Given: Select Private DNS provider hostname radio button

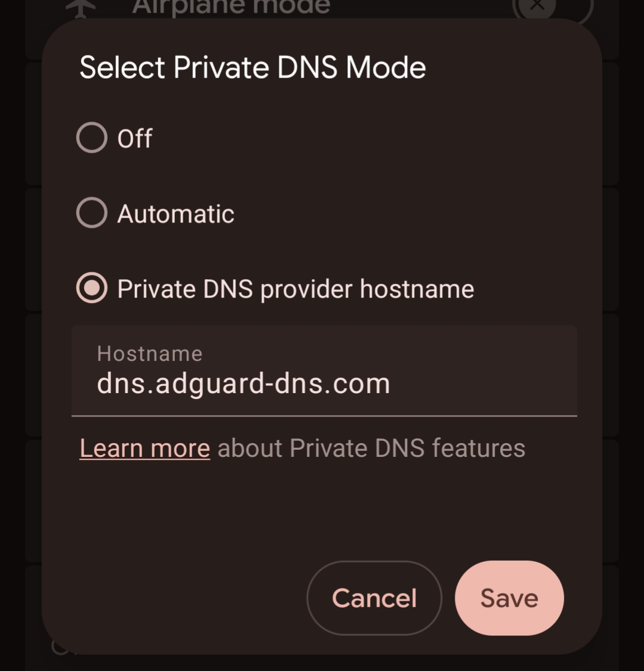Looking at the screenshot, I should click(92, 289).
